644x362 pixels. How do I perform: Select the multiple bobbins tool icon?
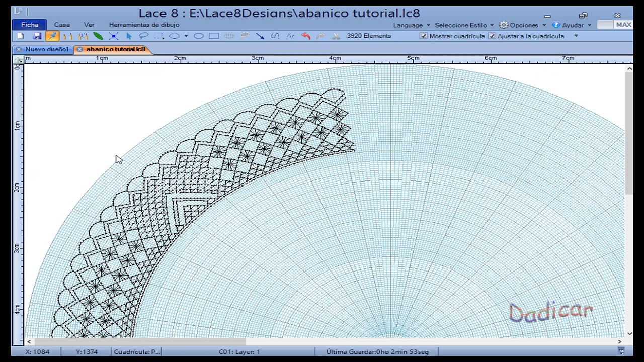[83, 36]
